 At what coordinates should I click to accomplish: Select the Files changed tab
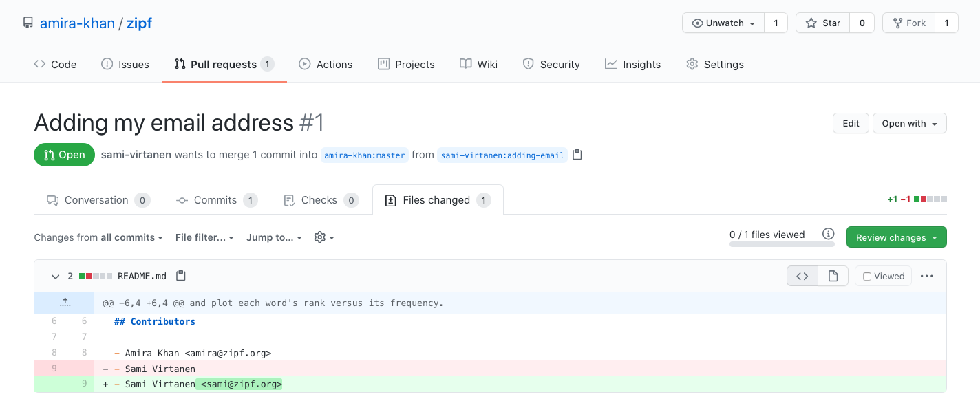pos(438,200)
